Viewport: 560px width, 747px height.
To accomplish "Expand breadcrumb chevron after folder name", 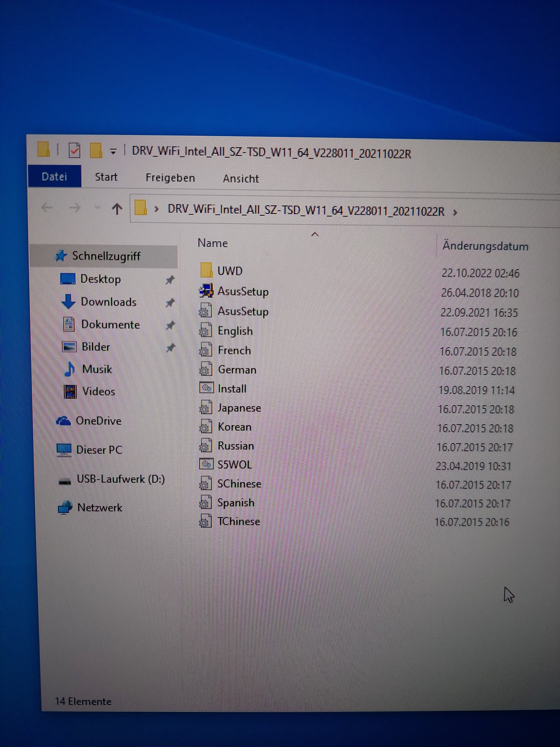I will [x=455, y=213].
